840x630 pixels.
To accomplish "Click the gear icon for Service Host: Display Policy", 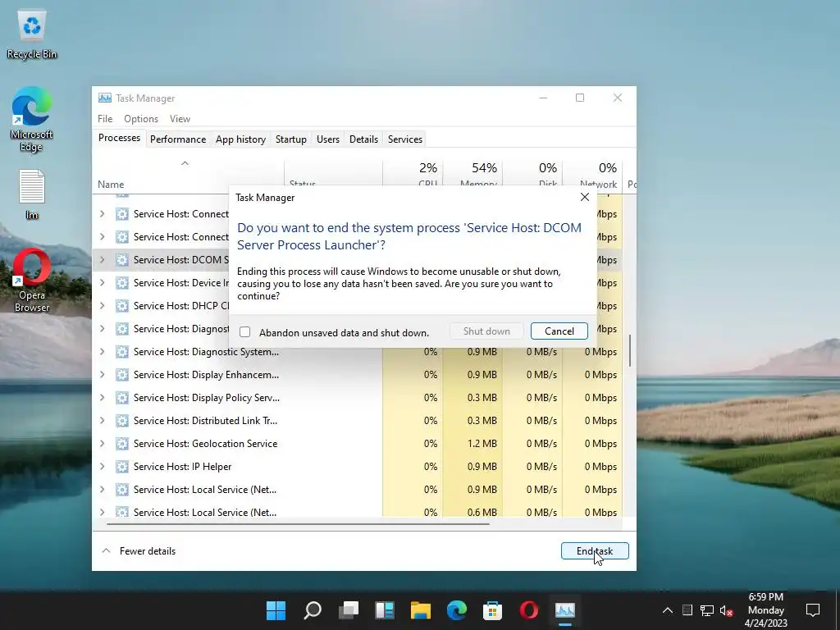I will pyautogui.click(x=122, y=398).
